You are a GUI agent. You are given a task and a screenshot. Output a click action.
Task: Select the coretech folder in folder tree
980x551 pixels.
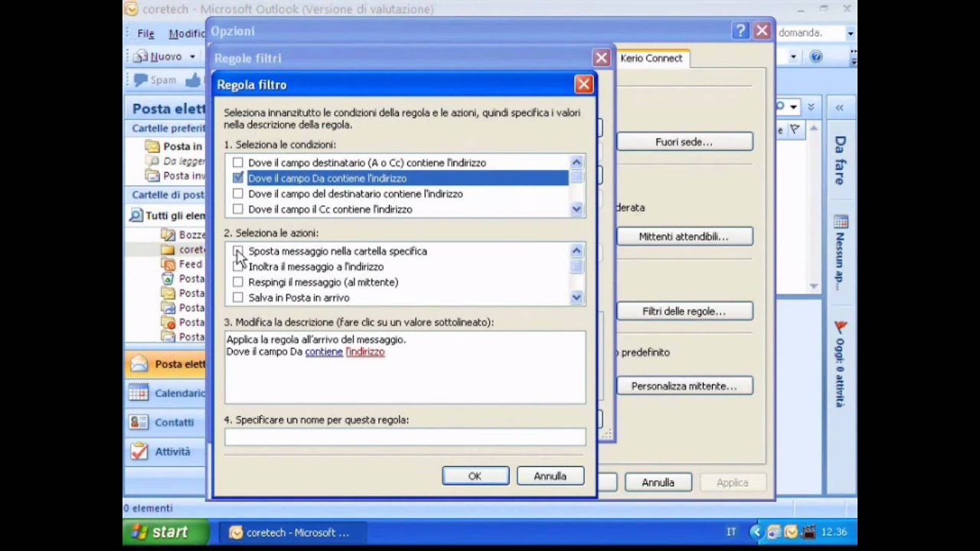click(x=184, y=249)
